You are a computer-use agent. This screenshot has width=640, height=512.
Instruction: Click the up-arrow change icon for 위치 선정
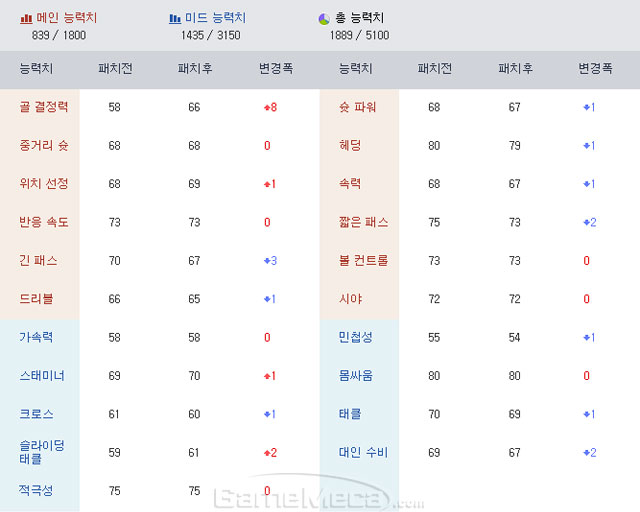point(267,184)
